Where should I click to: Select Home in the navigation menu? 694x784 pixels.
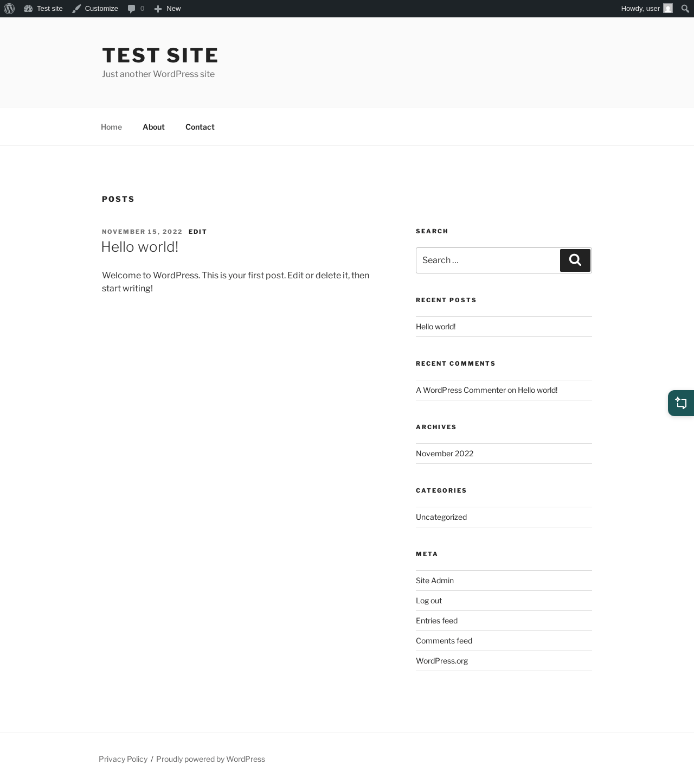pyautogui.click(x=111, y=127)
